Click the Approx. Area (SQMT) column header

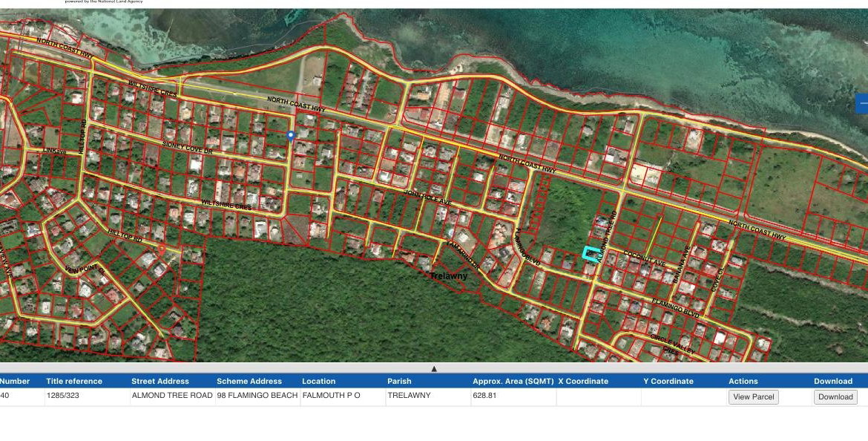513,381
